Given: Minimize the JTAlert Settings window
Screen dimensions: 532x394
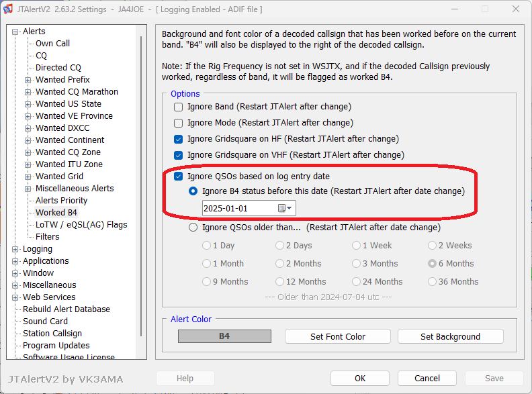Looking at the screenshot, I should point(455,9).
